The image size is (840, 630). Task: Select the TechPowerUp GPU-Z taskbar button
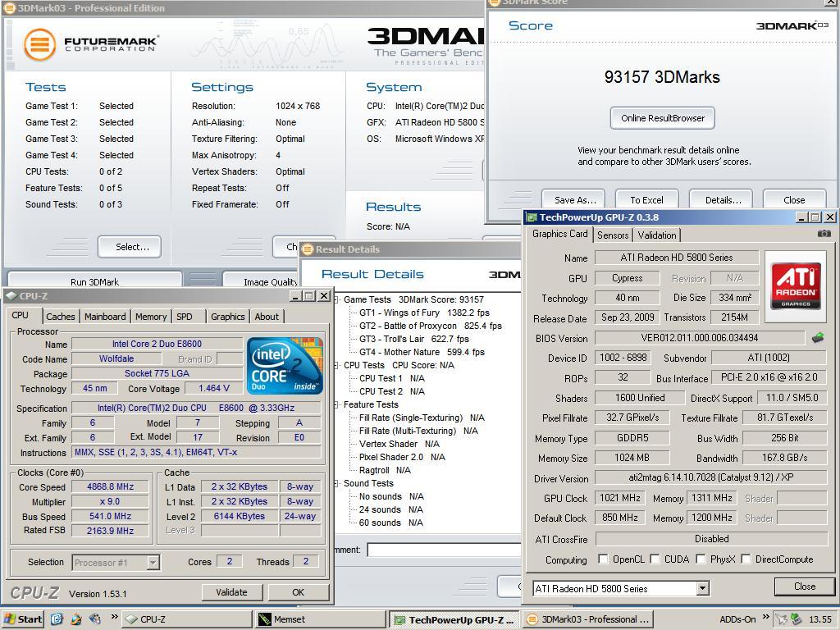click(x=454, y=619)
